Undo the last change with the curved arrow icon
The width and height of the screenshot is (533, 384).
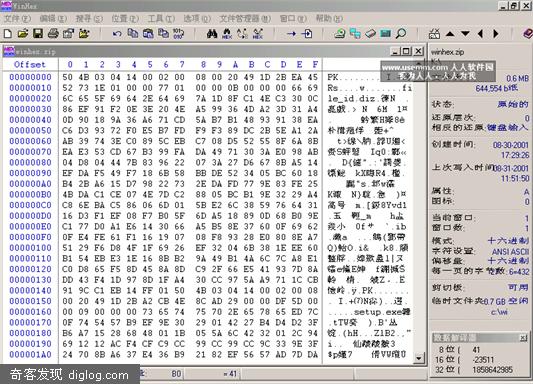pos(117,34)
